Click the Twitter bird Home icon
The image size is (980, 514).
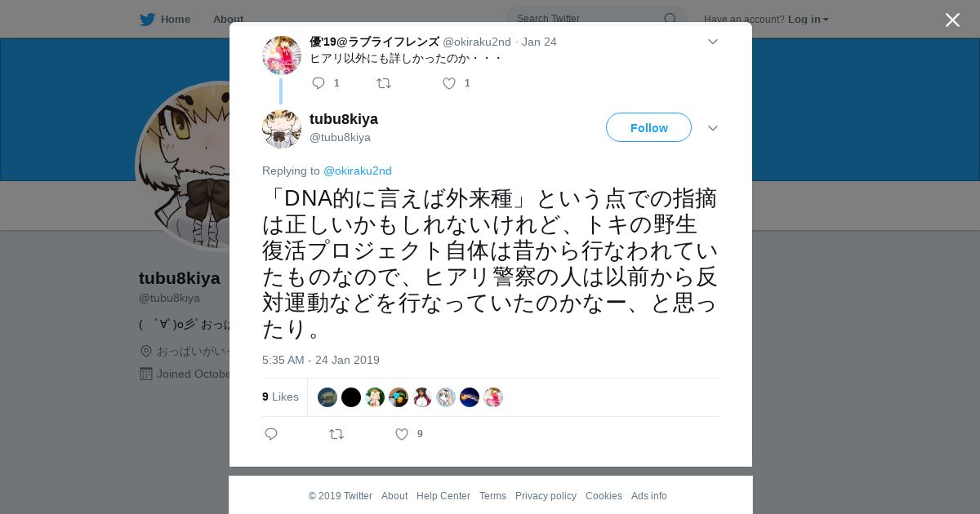coord(147,19)
